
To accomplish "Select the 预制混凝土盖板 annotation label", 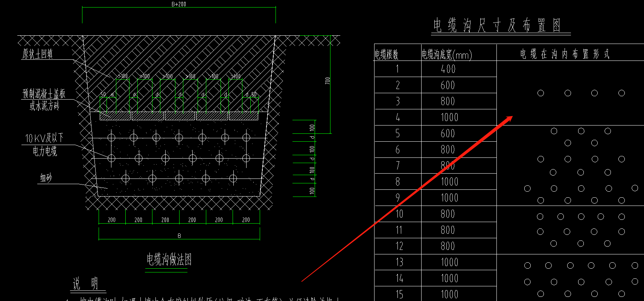I will (x=44, y=94).
